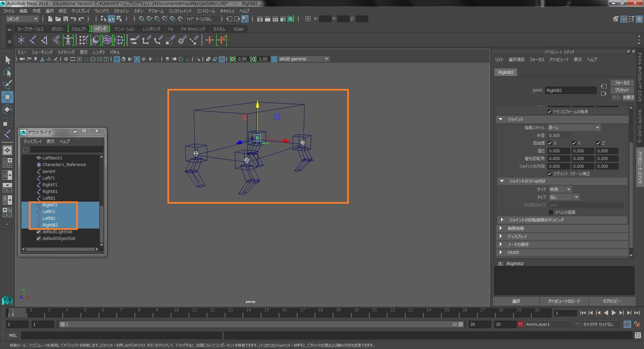Click the Auto keyframe toggle icon
644x349 pixels.
627,325
